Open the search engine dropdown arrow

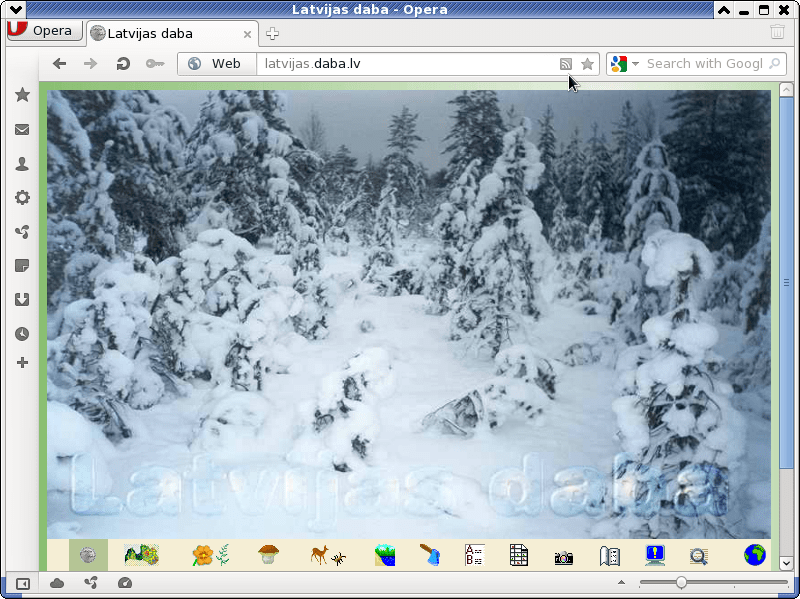635,64
